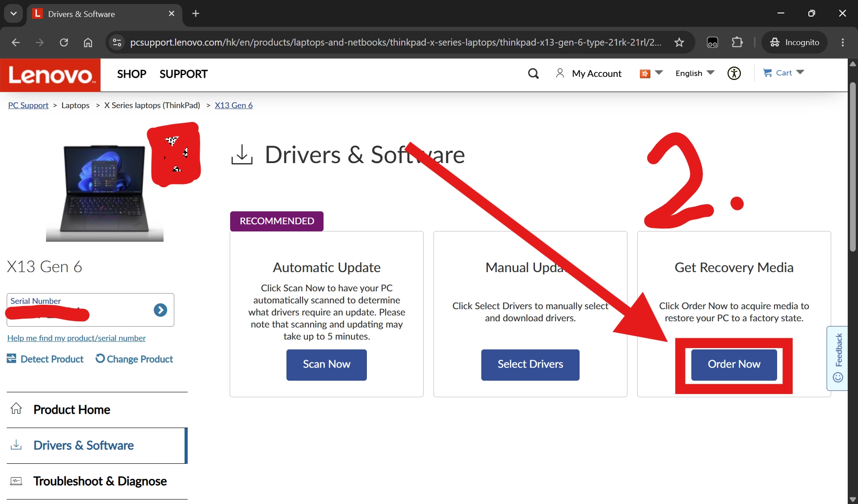
Task: Open the SHOP menu
Action: pyautogui.click(x=132, y=74)
